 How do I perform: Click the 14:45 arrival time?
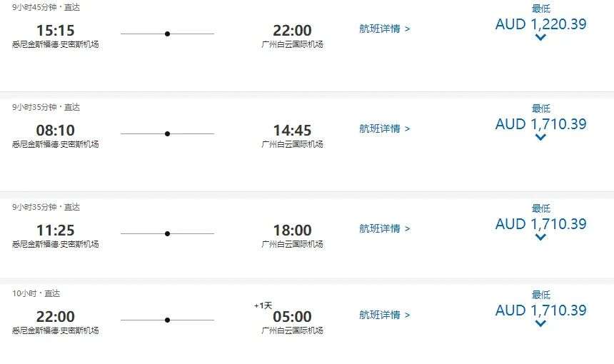pos(292,131)
